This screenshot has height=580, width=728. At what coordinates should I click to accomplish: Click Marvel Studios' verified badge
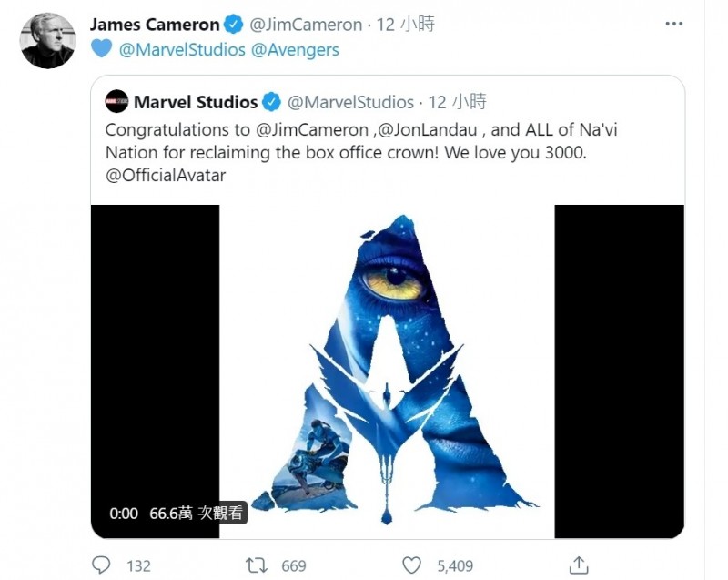click(x=273, y=102)
